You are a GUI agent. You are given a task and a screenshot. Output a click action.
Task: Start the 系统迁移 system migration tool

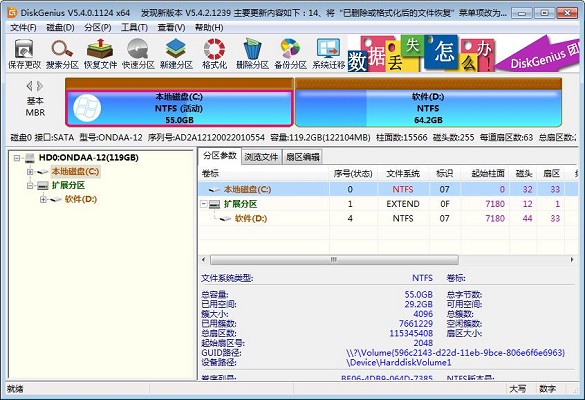328,54
